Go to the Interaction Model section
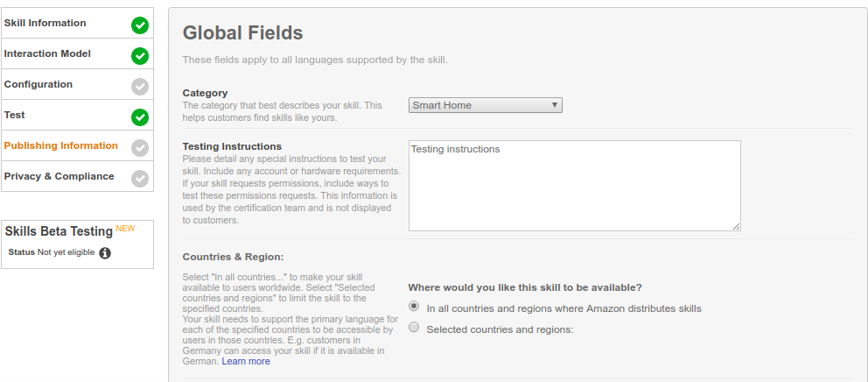This screenshot has height=382, width=868. 47,53
